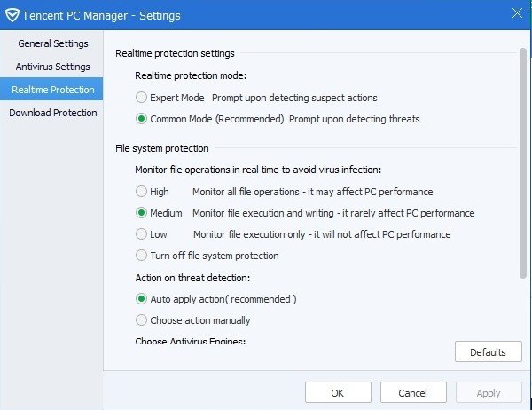Click the Apply button
This screenshot has width=532, height=410.
[x=489, y=393]
